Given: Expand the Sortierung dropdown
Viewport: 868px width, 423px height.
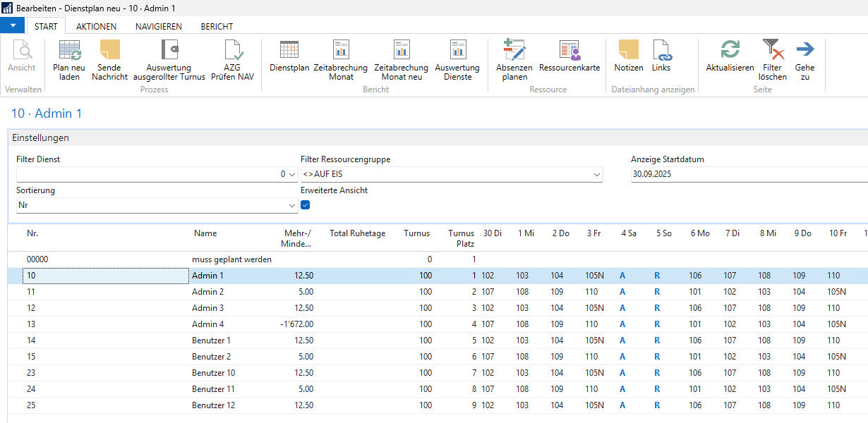Looking at the screenshot, I should 292,205.
